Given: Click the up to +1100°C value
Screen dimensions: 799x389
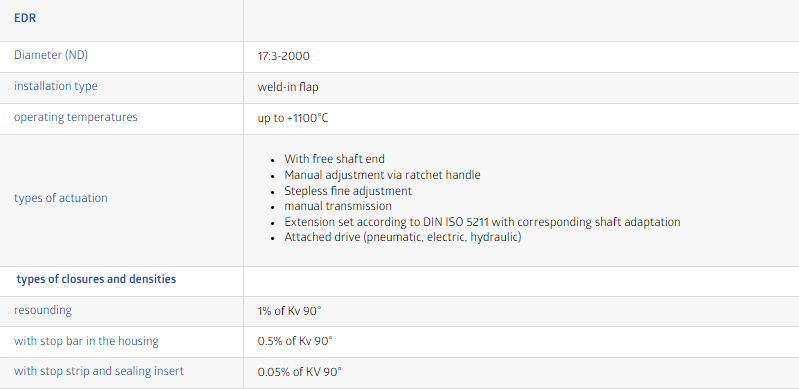Looking at the screenshot, I should click(x=293, y=118).
